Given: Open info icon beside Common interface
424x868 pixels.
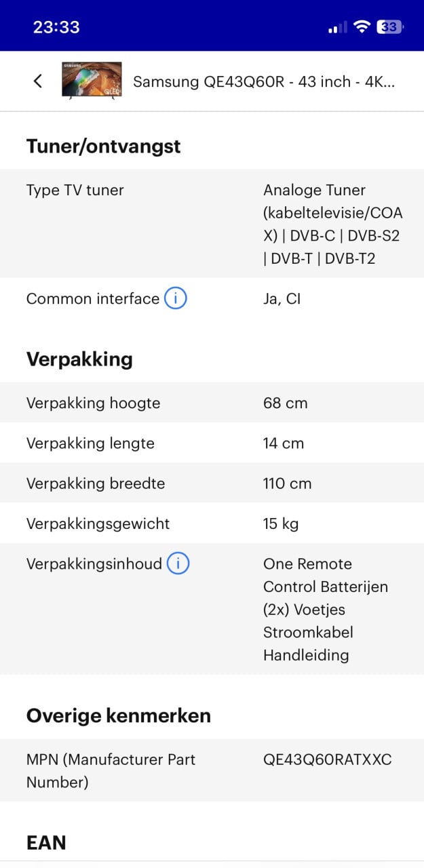Looking at the screenshot, I should (176, 298).
